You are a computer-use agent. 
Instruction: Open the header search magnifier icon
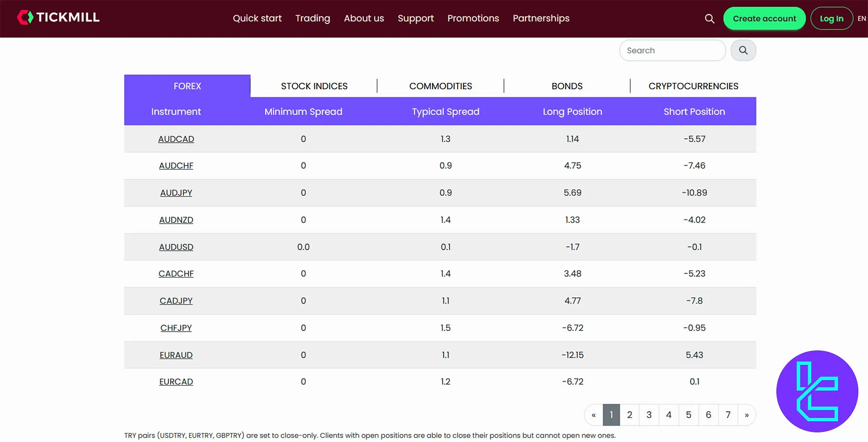pyautogui.click(x=709, y=18)
